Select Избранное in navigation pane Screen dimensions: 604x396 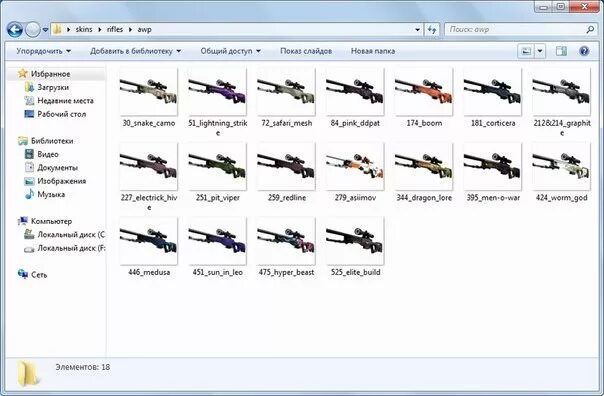coord(50,74)
